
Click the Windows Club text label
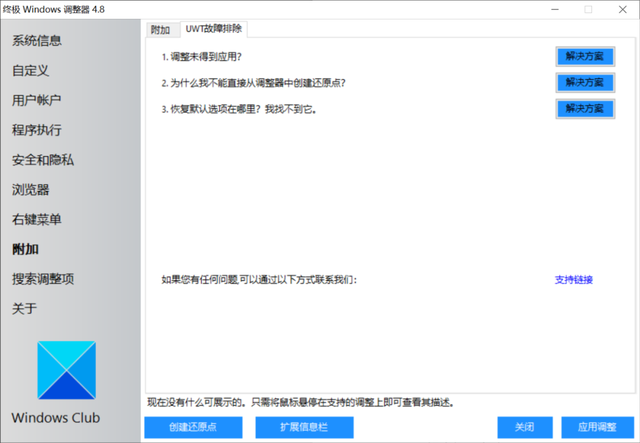[x=56, y=418]
